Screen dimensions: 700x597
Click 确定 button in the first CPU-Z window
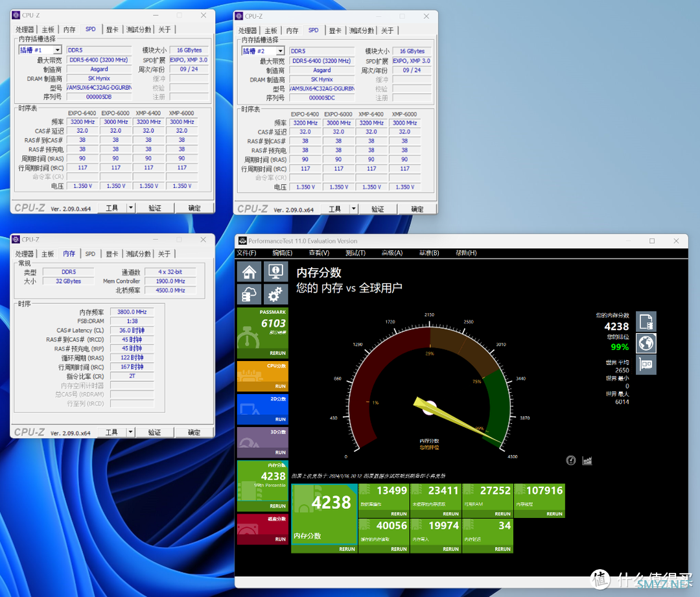coord(194,208)
